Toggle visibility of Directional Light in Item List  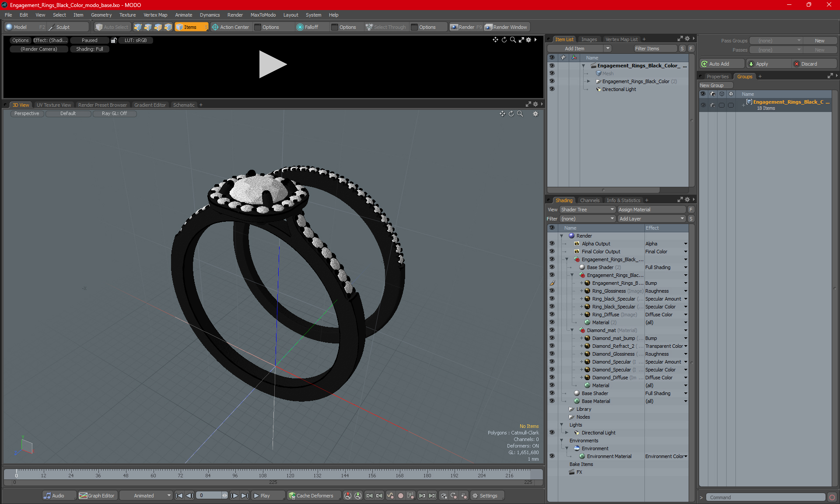(552, 89)
